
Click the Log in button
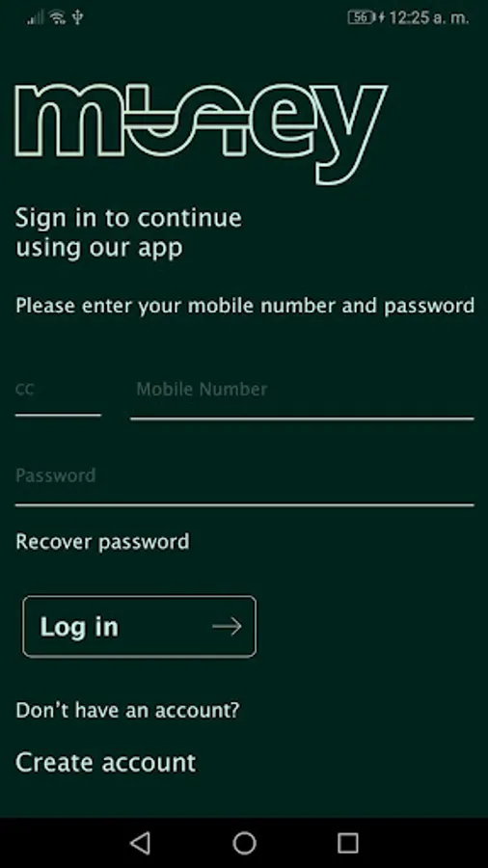point(140,627)
